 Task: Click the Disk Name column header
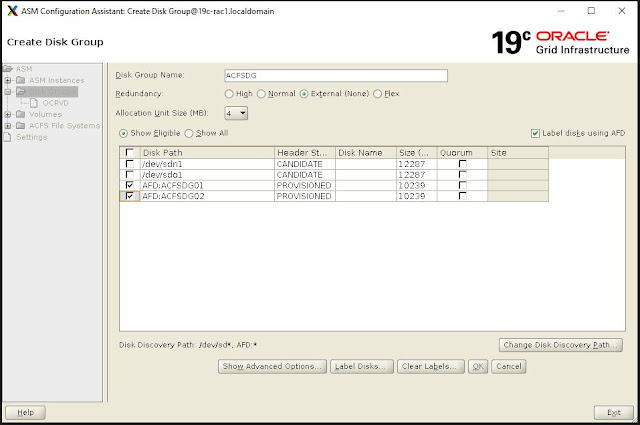[x=366, y=153]
